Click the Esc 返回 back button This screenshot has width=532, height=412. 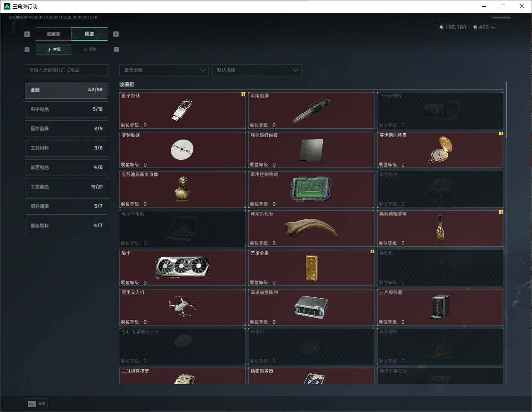point(37,404)
